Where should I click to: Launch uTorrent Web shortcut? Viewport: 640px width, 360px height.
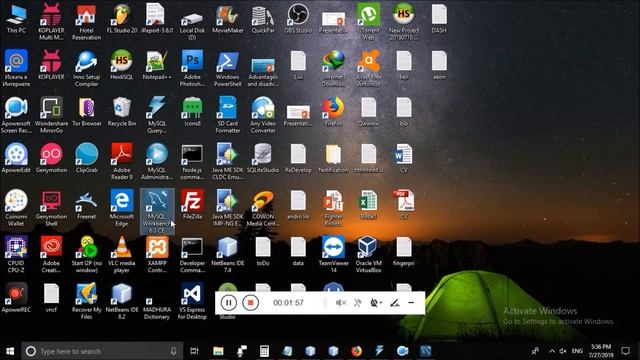click(x=369, y=22)
